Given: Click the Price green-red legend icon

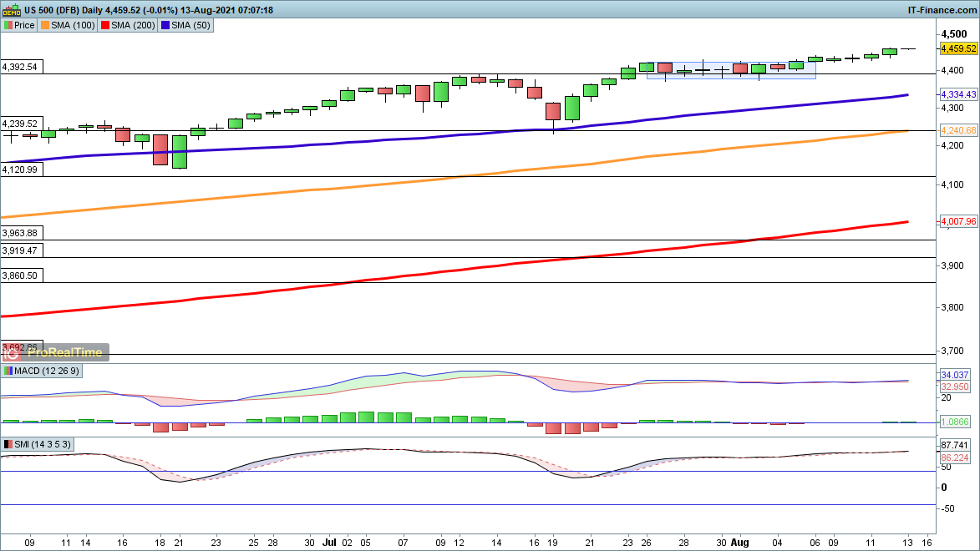Looking at the screenshot, I should tap(8, 25).
